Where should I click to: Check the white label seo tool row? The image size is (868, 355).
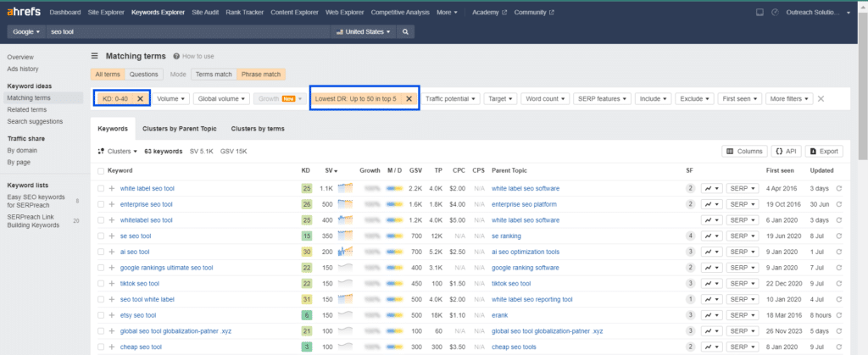pos(101,189)
